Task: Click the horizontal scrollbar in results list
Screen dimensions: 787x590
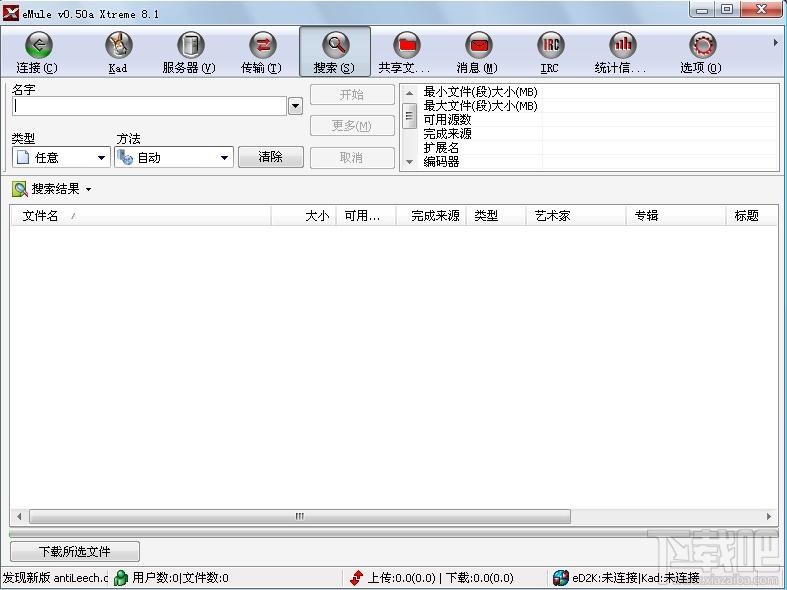Action: click(x=300, y=517)
